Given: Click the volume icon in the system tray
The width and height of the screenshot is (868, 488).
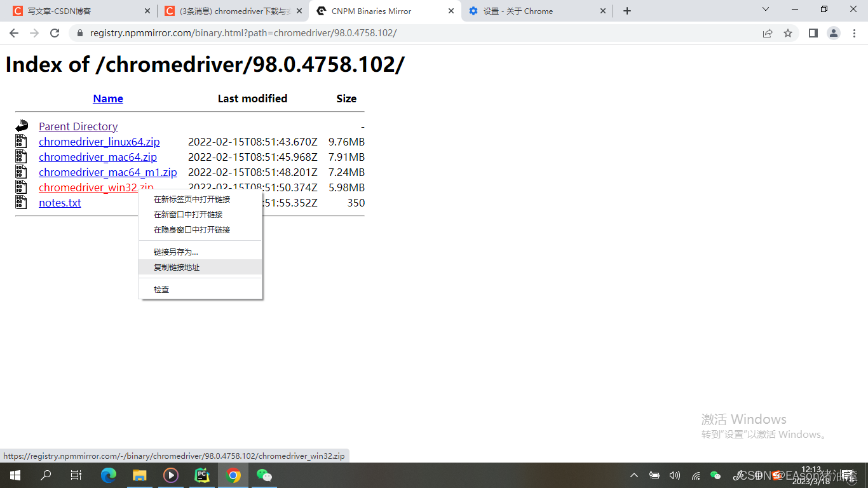Looking at the screenshot, I should pos(675,475).
